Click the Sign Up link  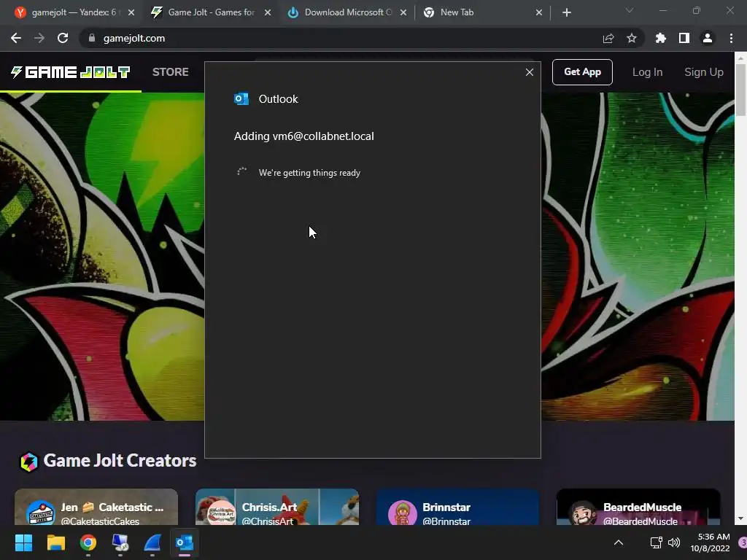point(704,72)
